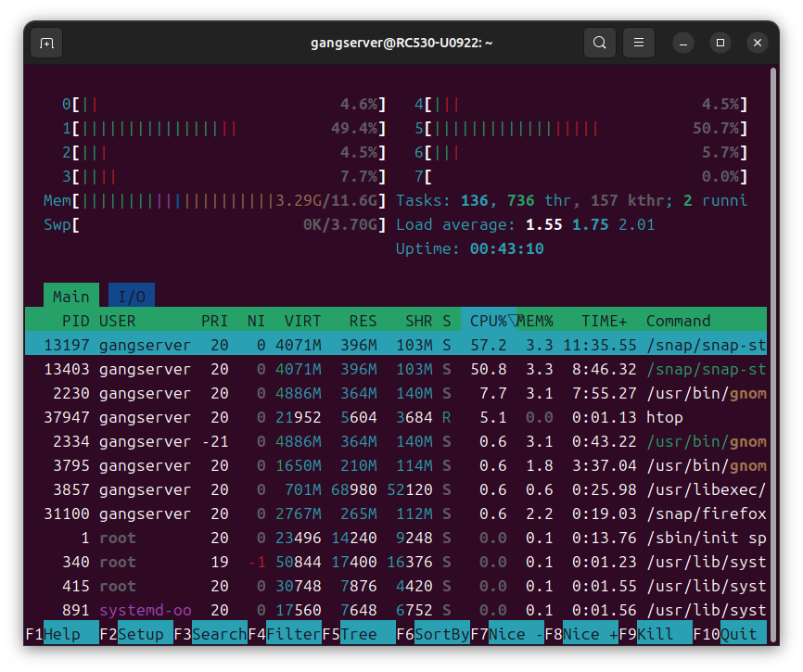Click F9 Kill in function bar

656,634
